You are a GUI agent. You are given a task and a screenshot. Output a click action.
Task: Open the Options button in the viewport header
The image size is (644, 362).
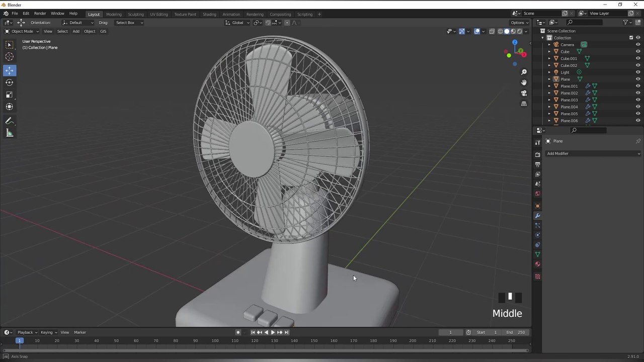519,23
